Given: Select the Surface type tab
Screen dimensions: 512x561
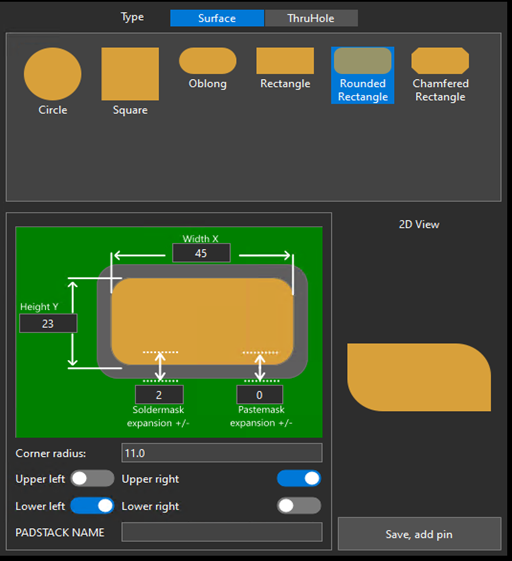Looking at the screenshot, I should [217, 18].
